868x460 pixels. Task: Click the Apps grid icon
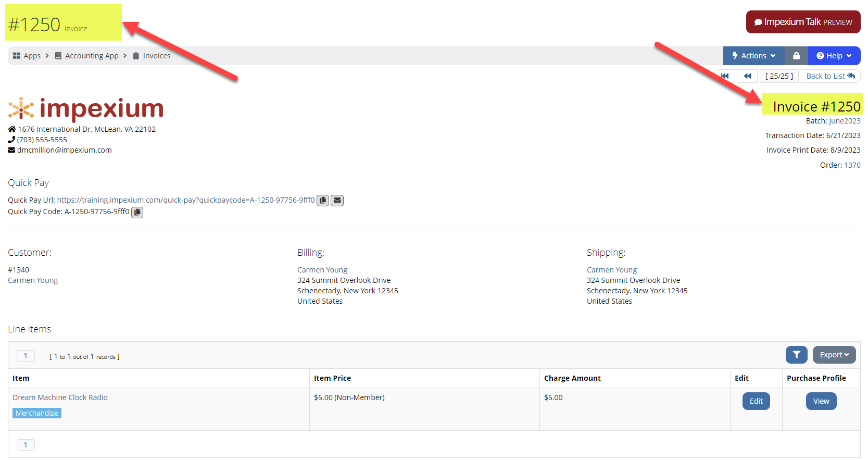[17, 56]
